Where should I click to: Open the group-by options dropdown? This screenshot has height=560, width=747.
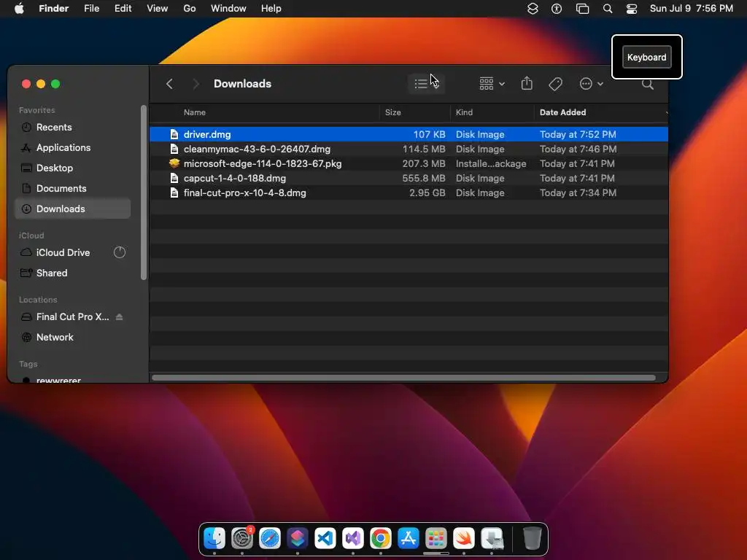click(x=492, y=84)
